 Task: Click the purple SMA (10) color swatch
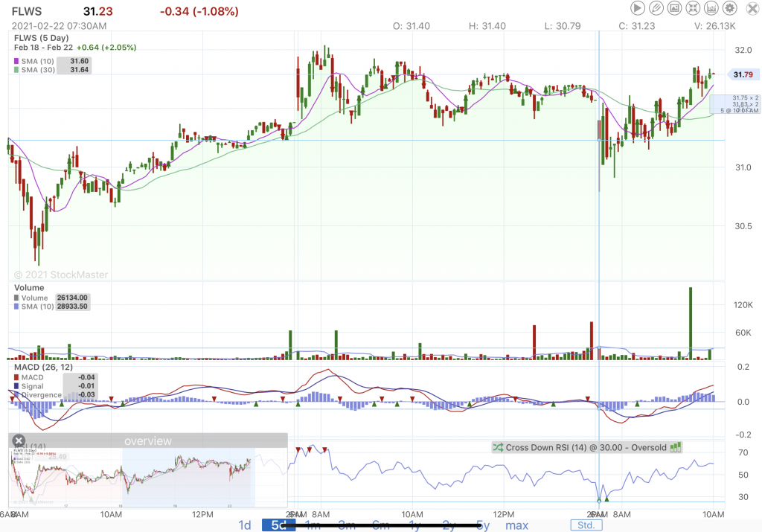click(x=17, y=60)
